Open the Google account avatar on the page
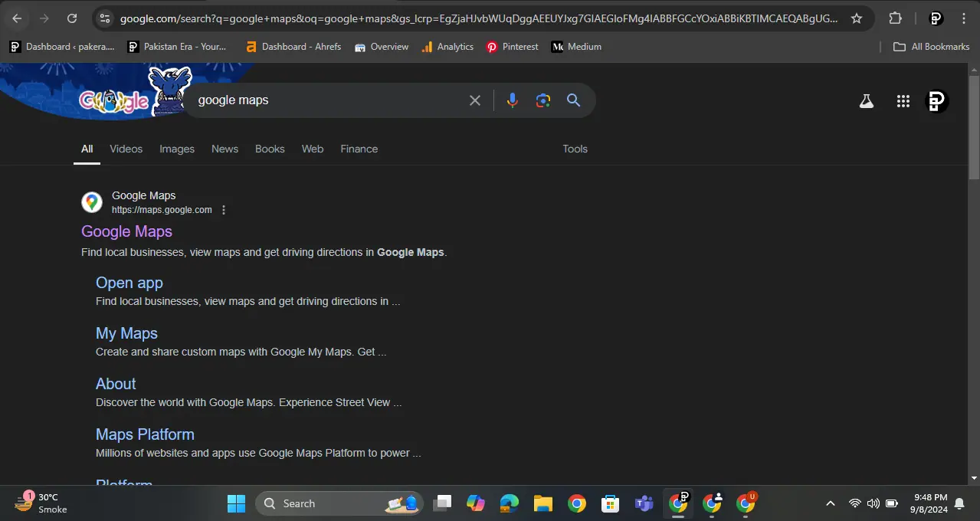Viewport: 980px width, 521px height. tap(936, 101)
